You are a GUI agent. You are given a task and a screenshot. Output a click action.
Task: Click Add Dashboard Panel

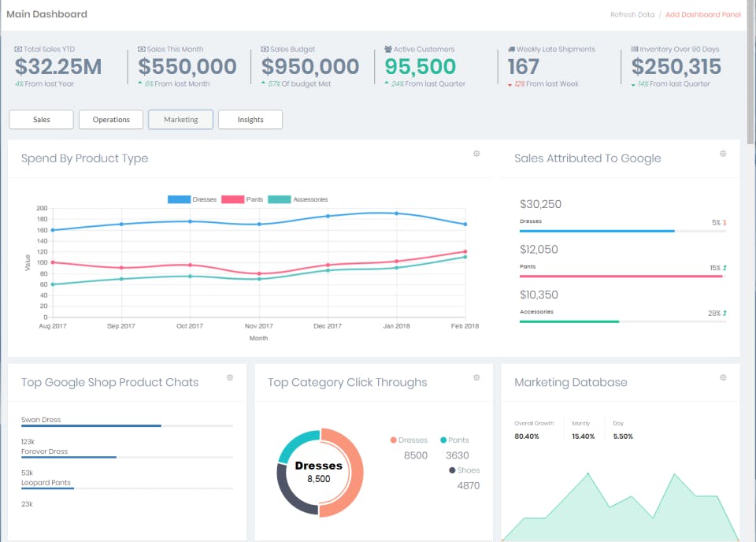(x=702, y=14)
